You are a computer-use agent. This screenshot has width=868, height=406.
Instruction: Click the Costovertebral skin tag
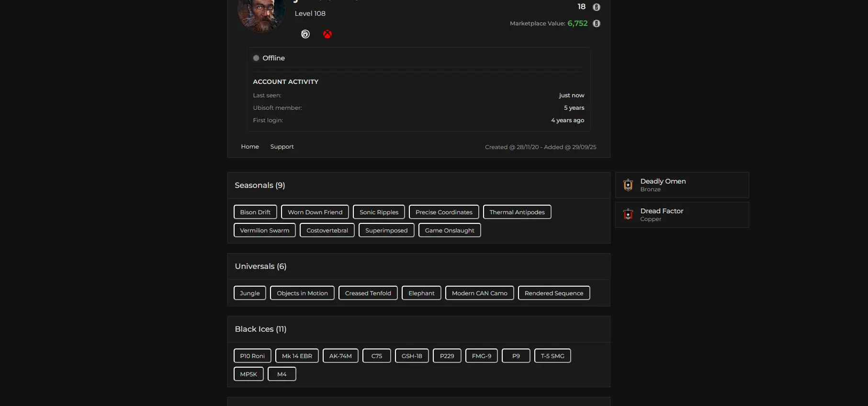click(x=327, y=230)
